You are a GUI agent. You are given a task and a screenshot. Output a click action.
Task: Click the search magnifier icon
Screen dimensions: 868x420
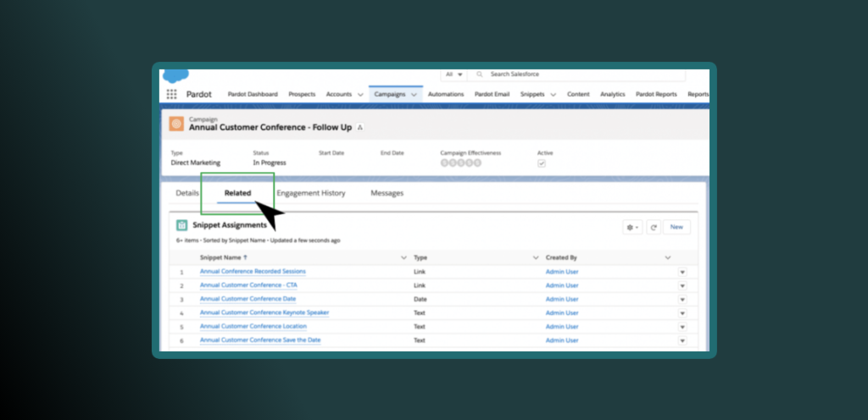480,74
